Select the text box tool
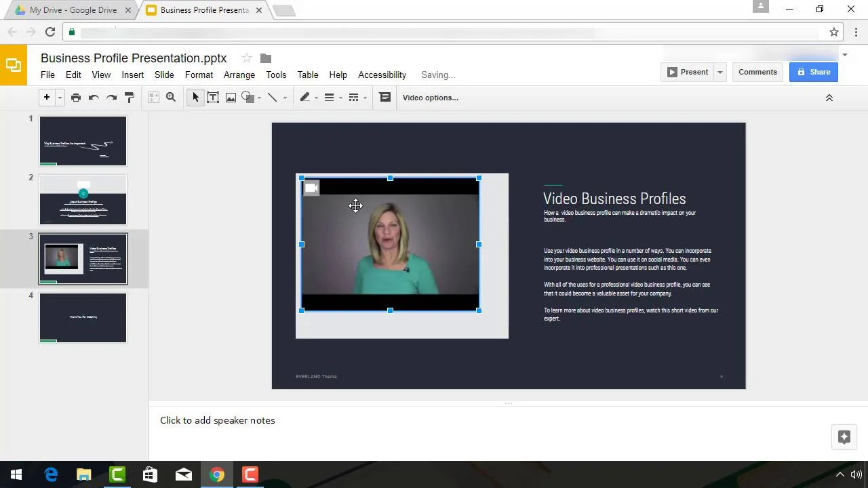The image size is (868, 488). coord(213,98)
